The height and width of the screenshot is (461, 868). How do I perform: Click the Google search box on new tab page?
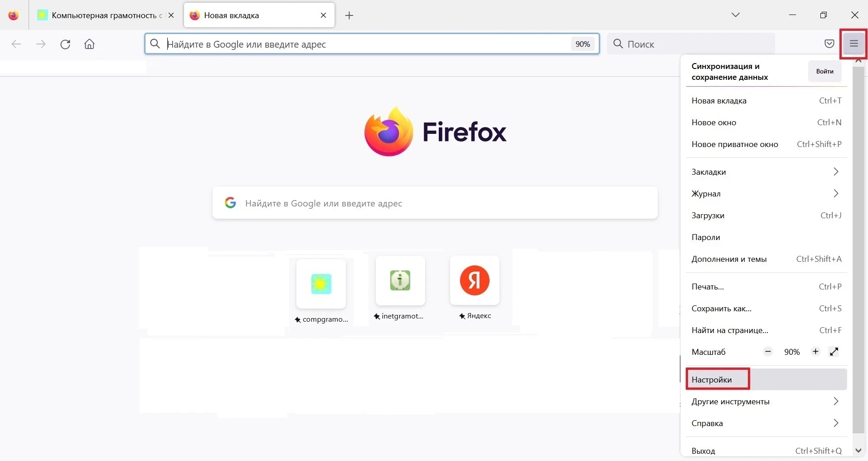[x=435, y=203]
